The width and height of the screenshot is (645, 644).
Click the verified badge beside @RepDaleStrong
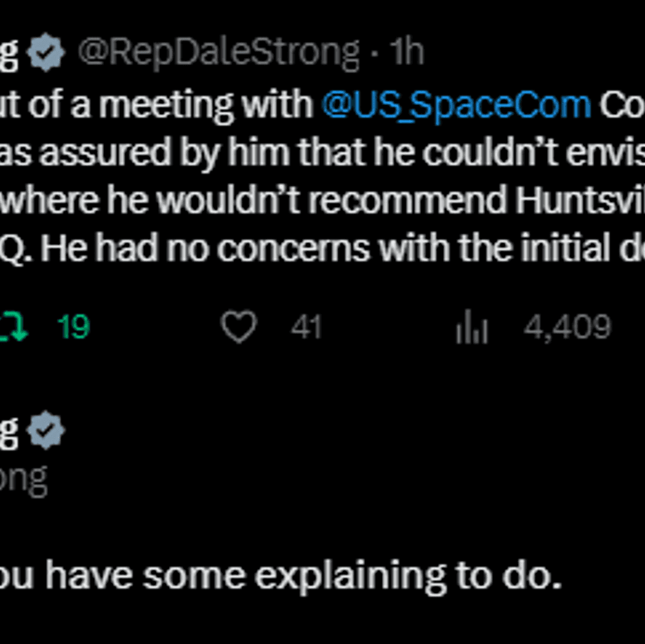[x=46, y=52]
